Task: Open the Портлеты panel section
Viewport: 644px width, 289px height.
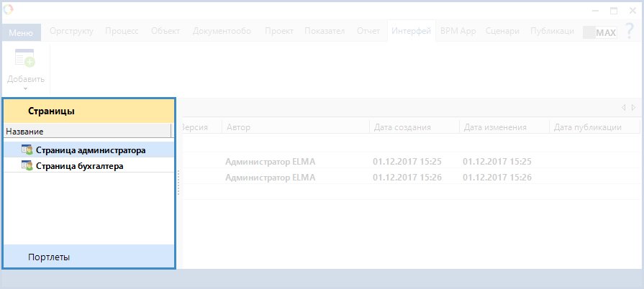Action: pyautogui.click(x=89, y=257)
